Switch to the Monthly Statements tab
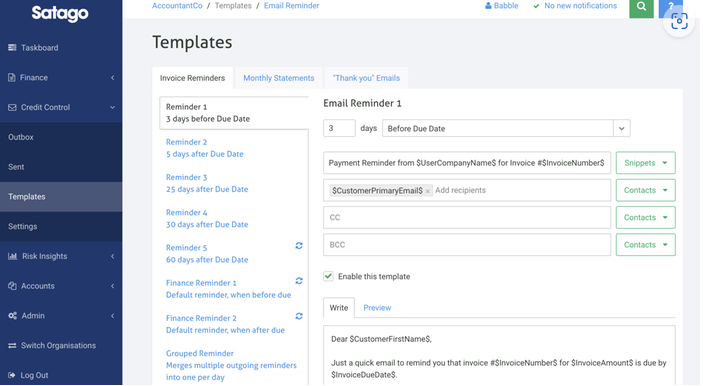 [278, 78]
